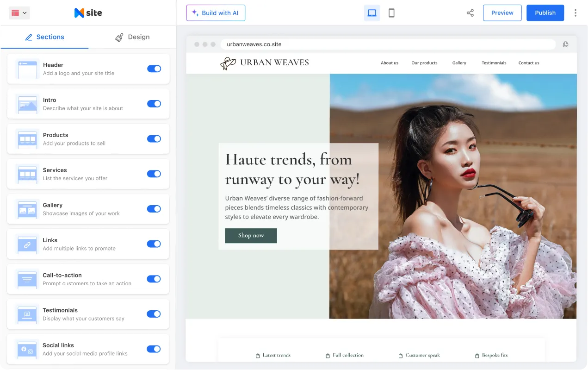The width and height of the screenshot is (588, 370).
Task: Click the bag icon beside Latest trends
Action: pos(258,356)
